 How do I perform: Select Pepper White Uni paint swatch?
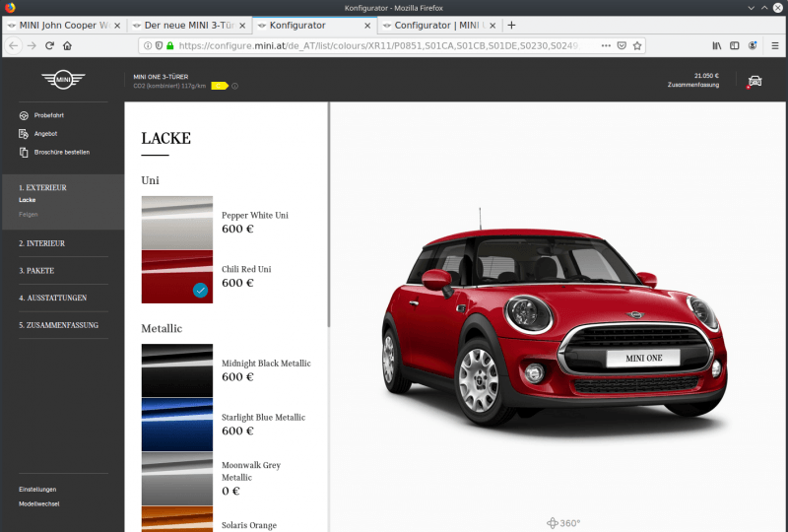(x=177, y=223)
